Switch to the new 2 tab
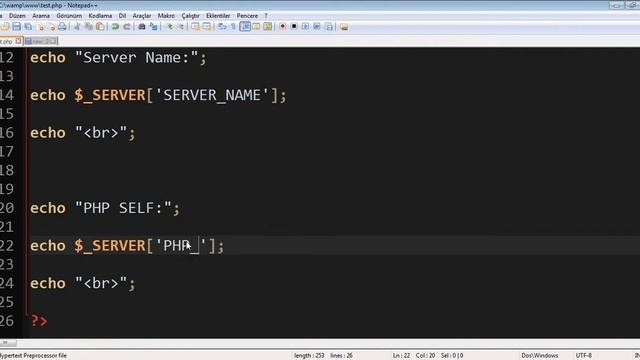640x360 pixels. click(40, 42)
